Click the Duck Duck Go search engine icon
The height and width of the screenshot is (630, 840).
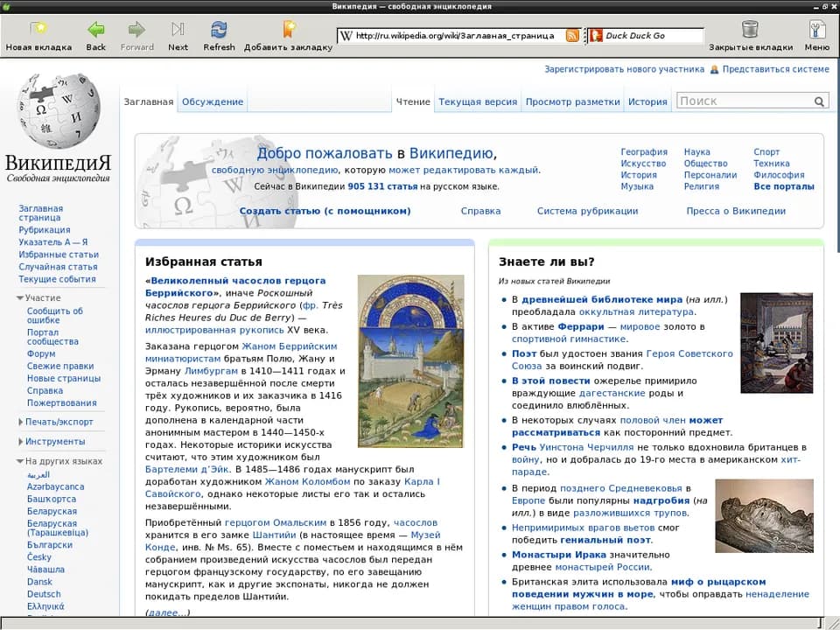point(596,36)
